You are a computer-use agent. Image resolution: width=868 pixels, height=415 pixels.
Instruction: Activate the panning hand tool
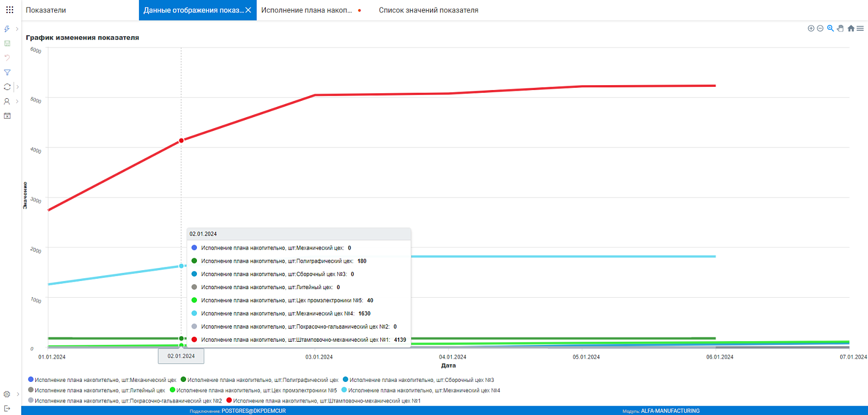pos(840,28)
